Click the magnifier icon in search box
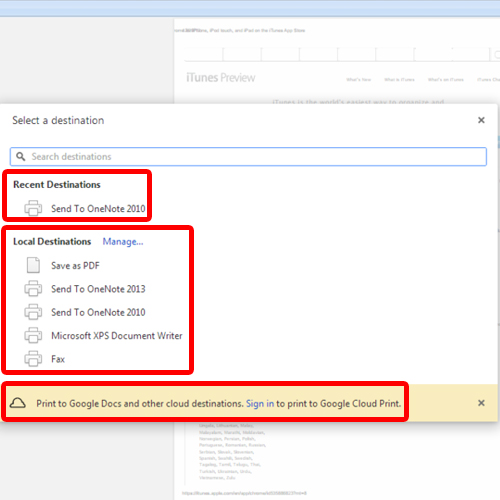Viewport: 500px width, 500px height. click(x=21, y=156)
